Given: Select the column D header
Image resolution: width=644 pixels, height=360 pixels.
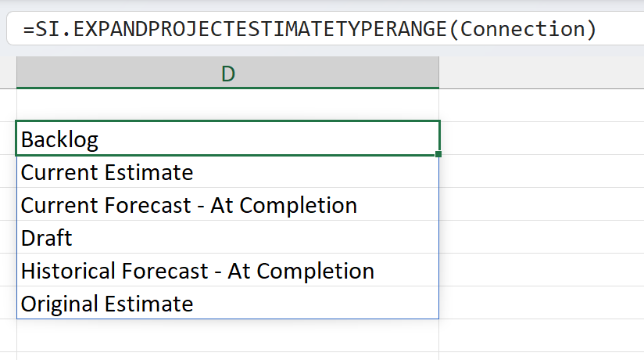Looking at the screenshot, I should 227,74.
